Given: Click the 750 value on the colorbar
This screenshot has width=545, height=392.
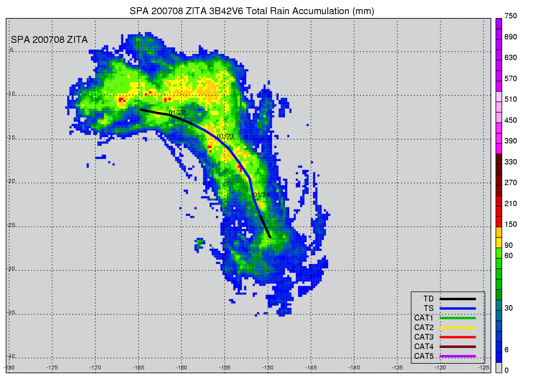Looking at the screenshot, I should 510,16.
